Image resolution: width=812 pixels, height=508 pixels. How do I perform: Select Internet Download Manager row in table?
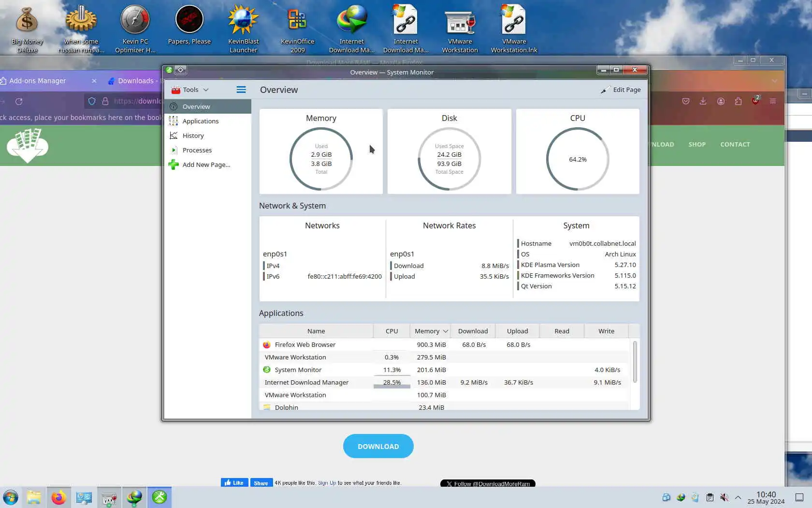[x=445, y=382]
